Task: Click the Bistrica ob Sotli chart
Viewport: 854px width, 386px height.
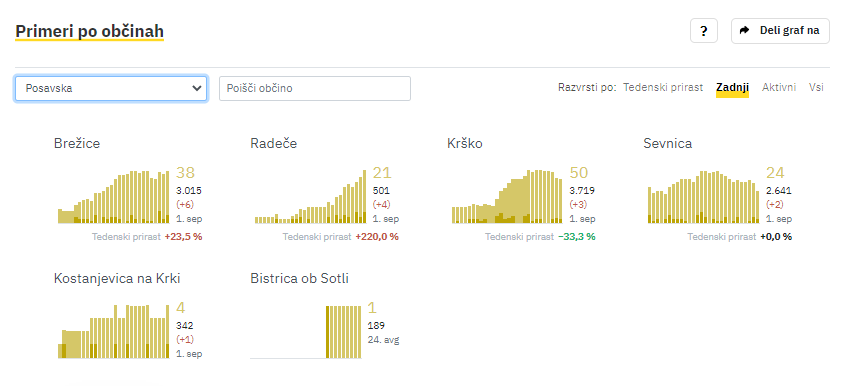Action: pos(306,332)
